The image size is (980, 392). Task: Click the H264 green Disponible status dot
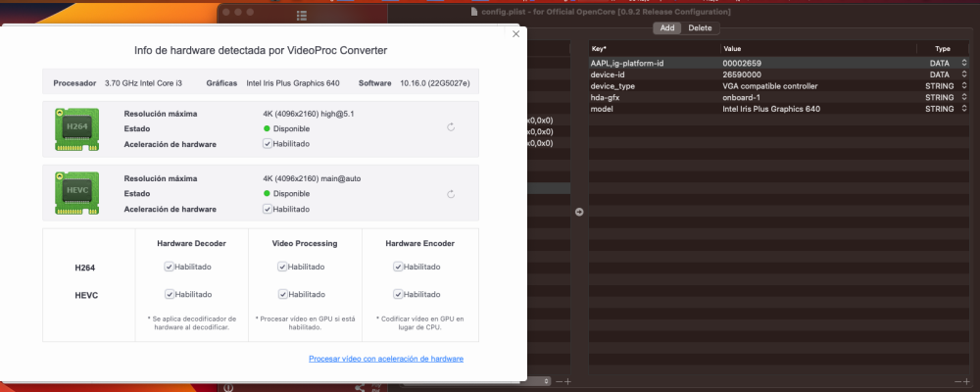click(267, 128)
